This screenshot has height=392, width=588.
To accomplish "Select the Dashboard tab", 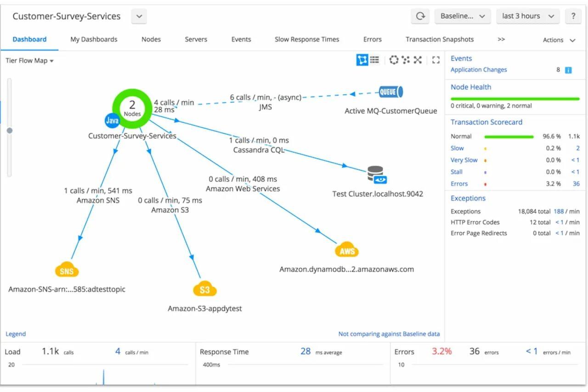I will pos(29,40).
